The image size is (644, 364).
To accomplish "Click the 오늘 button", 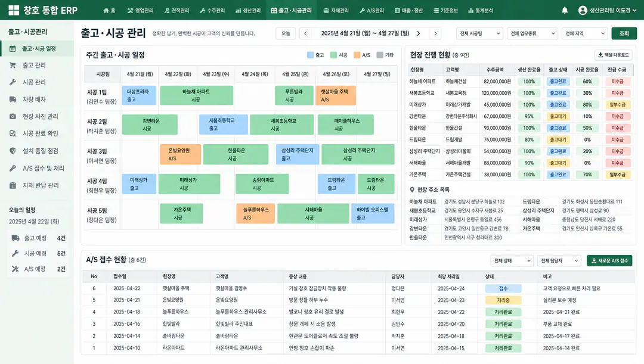I will coord(286,33).
